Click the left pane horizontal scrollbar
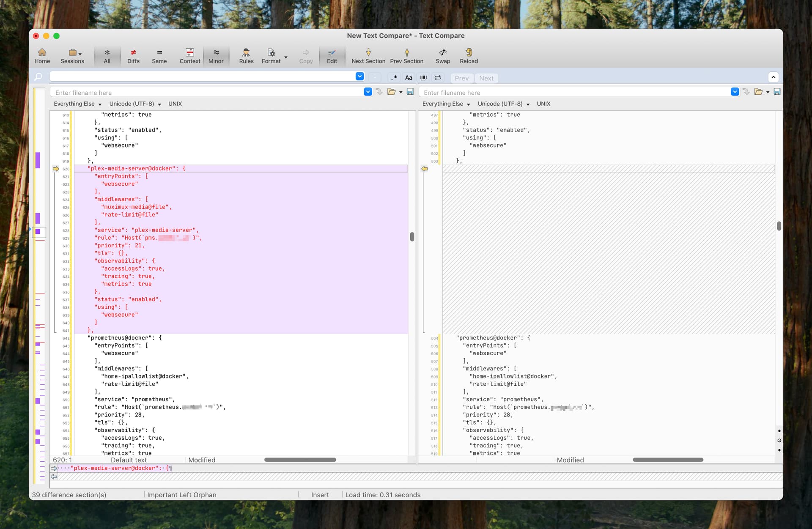Screen dimensions: 812x529 click(300, 460)
